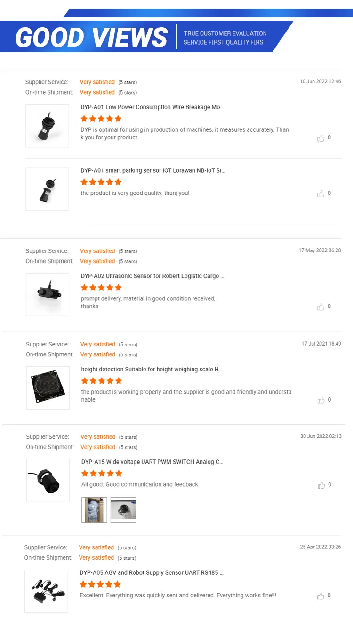Like the DYP-A02 ultrasonic sensor review
This screenshot has height=644, width=353.
click(x=321, y=306)
